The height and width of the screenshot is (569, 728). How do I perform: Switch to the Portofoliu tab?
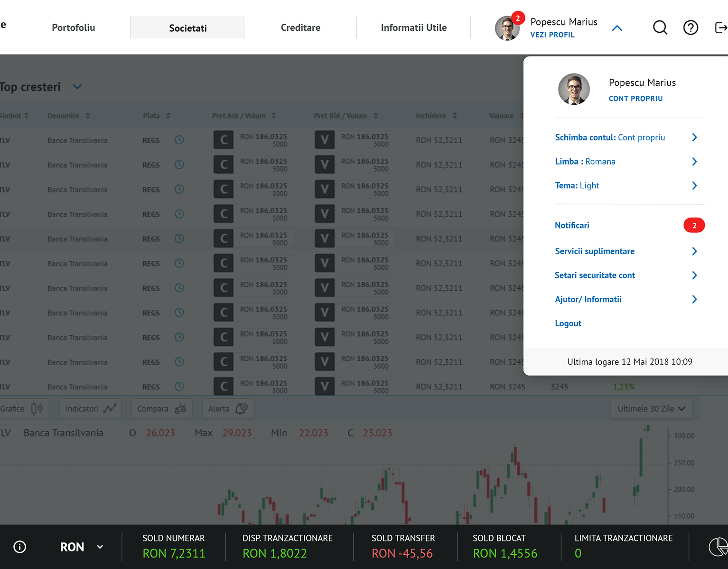click(74, 28)
